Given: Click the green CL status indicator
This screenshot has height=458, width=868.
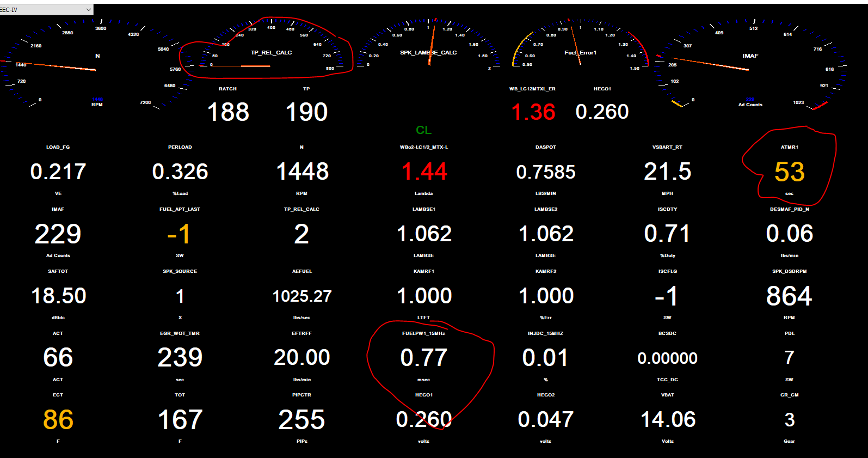Looking at the screenshot, I should (x=423, y=130).
